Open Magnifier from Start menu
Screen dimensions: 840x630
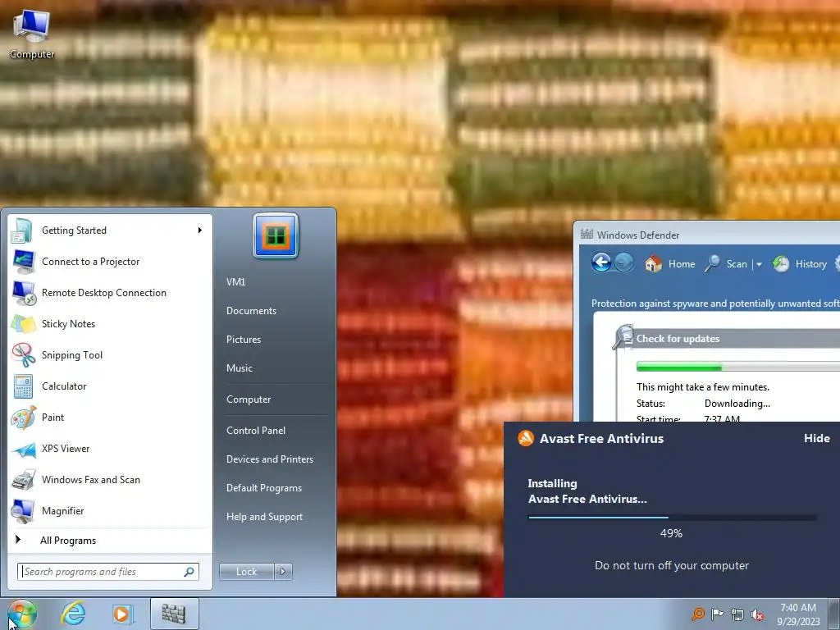tap(111, 510)
